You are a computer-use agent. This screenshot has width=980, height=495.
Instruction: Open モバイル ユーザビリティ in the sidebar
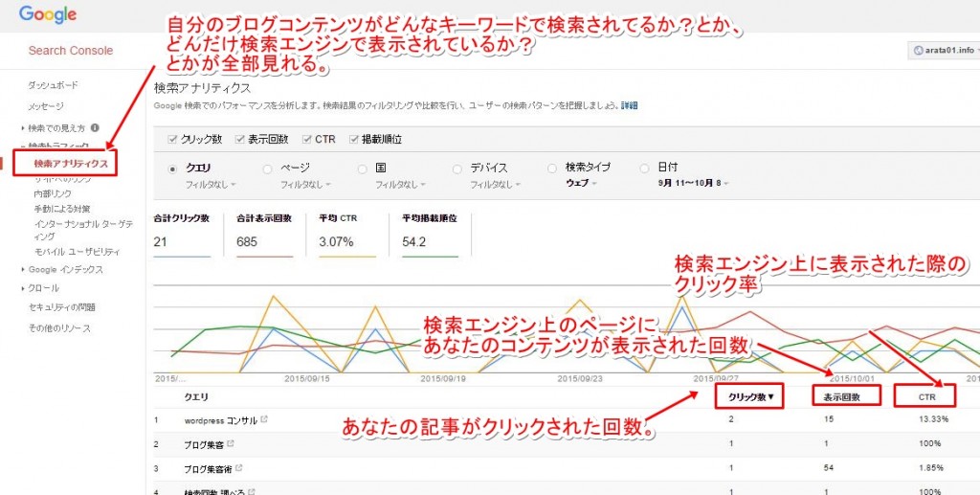click(77, 252)
